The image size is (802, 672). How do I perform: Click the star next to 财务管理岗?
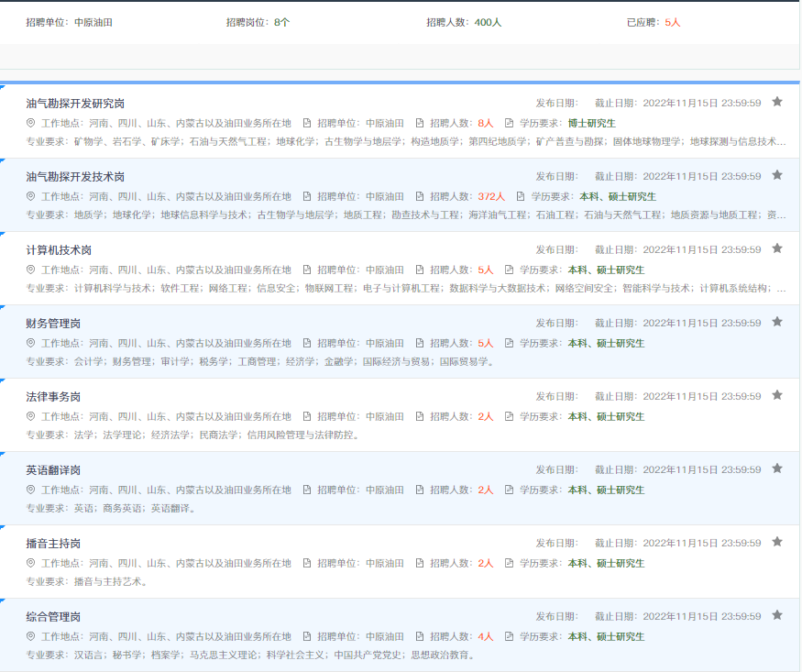click(x=777, y=322)
